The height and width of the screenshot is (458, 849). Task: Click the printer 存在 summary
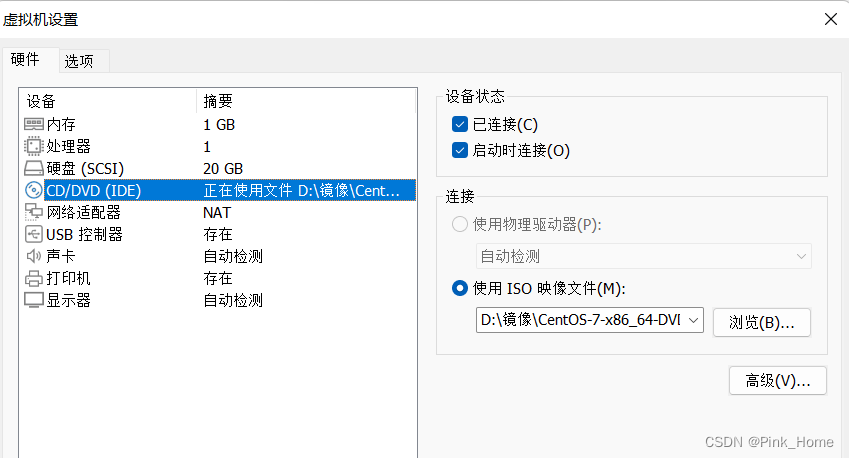[218, 278]
